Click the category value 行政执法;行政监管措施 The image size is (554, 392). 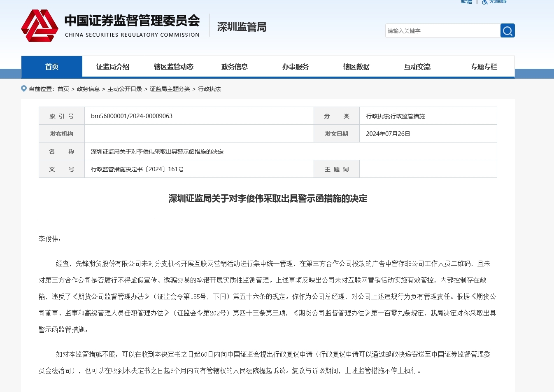pos(396,116)
